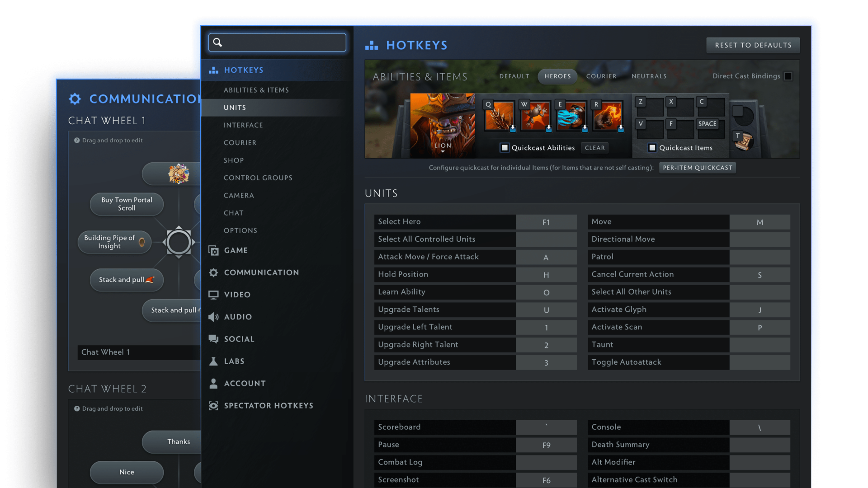Click Buy Town Portal Scroll chat wheel phrase
Screen dimensions: 868x488
[x=127, y=204]
